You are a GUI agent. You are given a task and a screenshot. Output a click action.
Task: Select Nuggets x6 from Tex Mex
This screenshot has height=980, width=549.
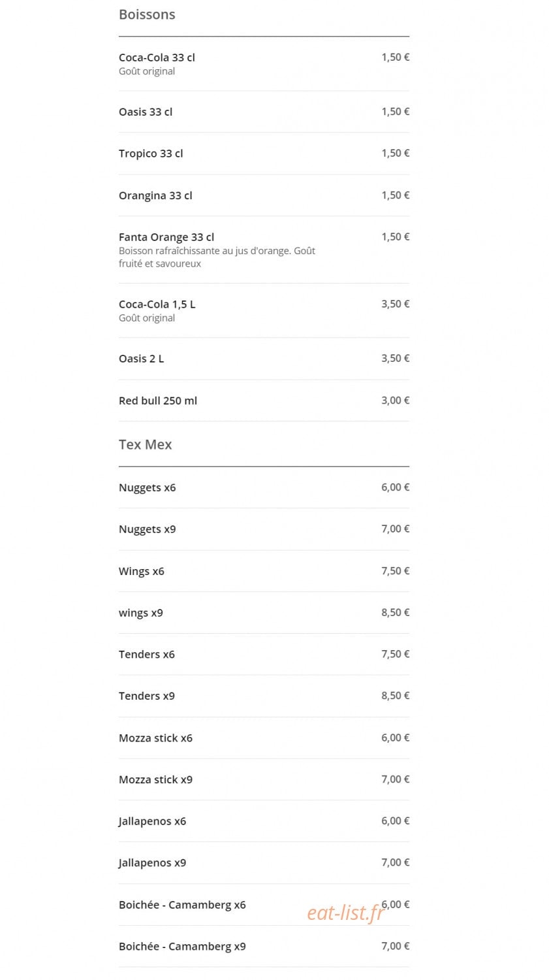264,487
